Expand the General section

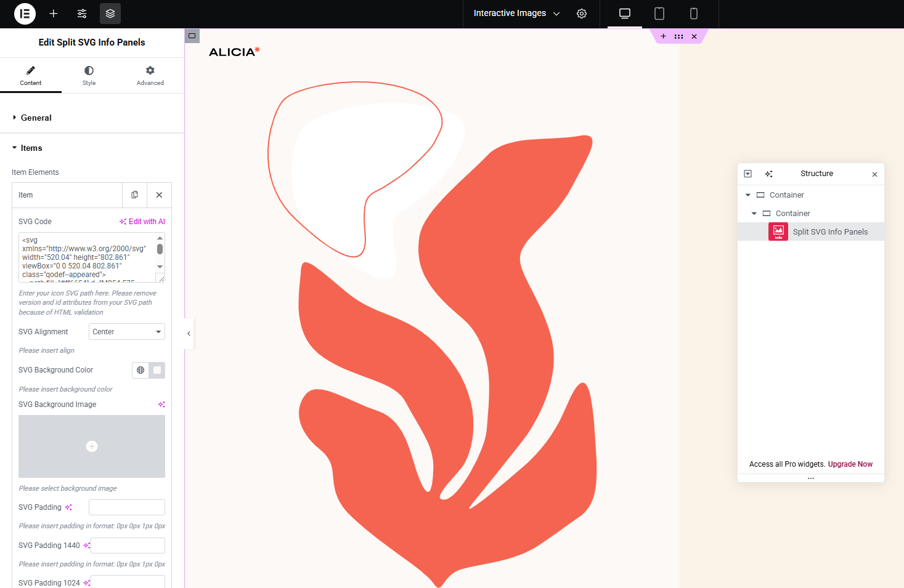36,118
